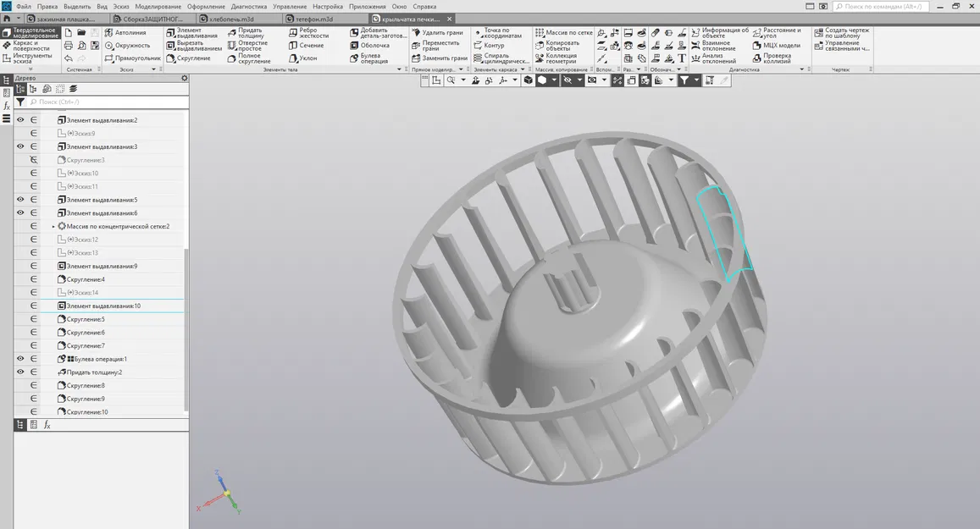The width and height of the screenshot is (980, 529).
Task: Open zoom tool dropdown arrow in view toolbar
Action: point(462,80)
